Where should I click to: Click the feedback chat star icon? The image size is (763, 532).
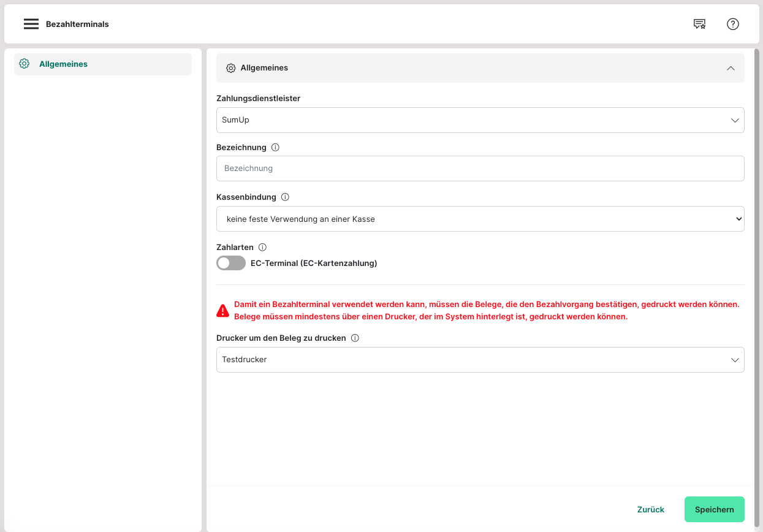(x=699, y=24)
